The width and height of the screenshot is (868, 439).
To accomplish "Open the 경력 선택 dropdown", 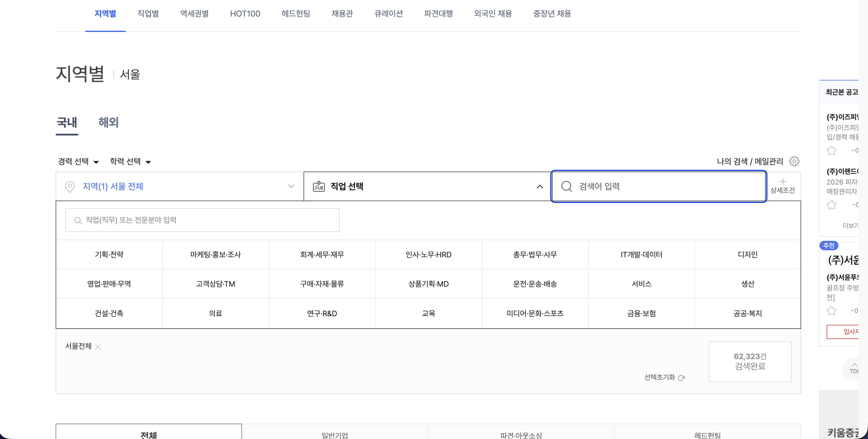I will pos(78,162).
